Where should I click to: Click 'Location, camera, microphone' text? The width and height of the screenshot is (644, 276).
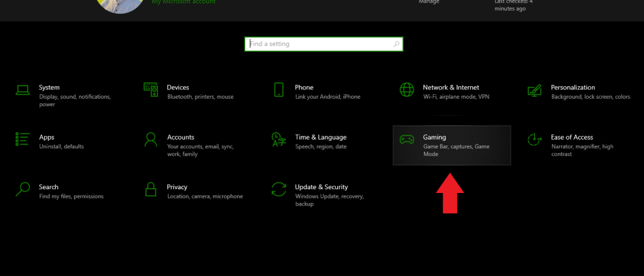[x=205, y=196]
